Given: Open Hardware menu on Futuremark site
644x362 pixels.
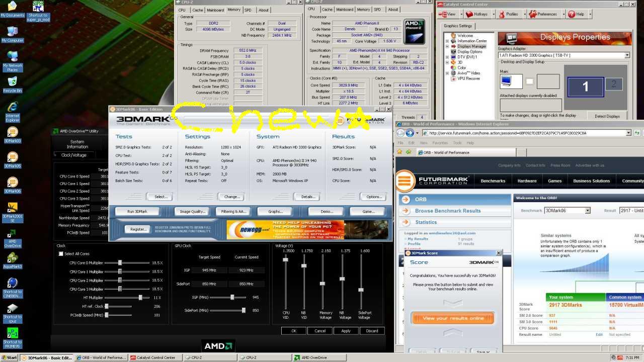Looking at the screenshot, I should pyautogui.click(x=527, y=181).
